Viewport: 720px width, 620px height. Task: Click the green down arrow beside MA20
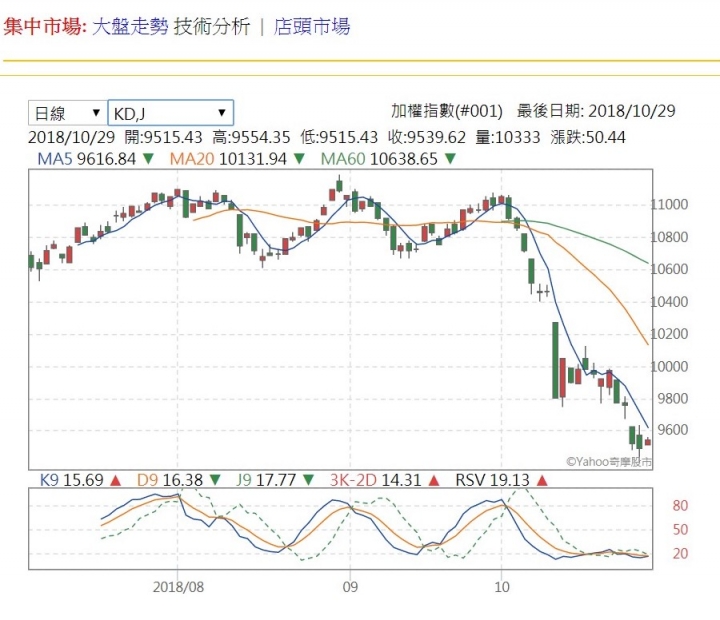tap(299, 159)
